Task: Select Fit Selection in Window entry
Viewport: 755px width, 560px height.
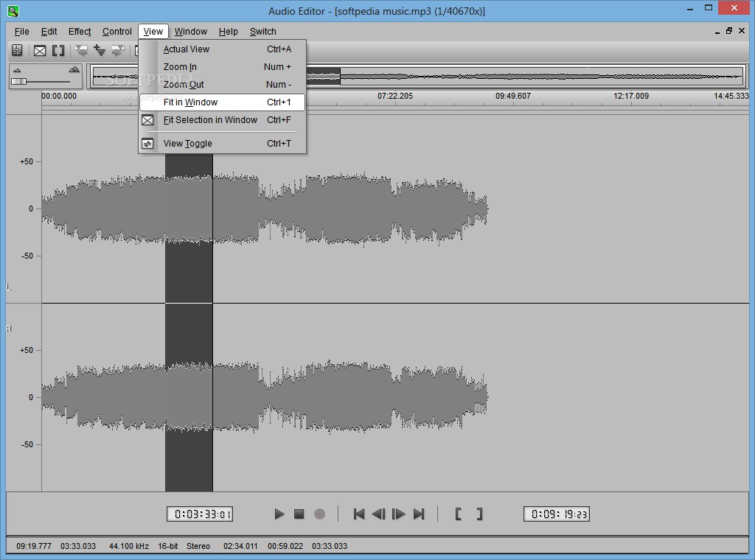Action: [x=222, y=120]
